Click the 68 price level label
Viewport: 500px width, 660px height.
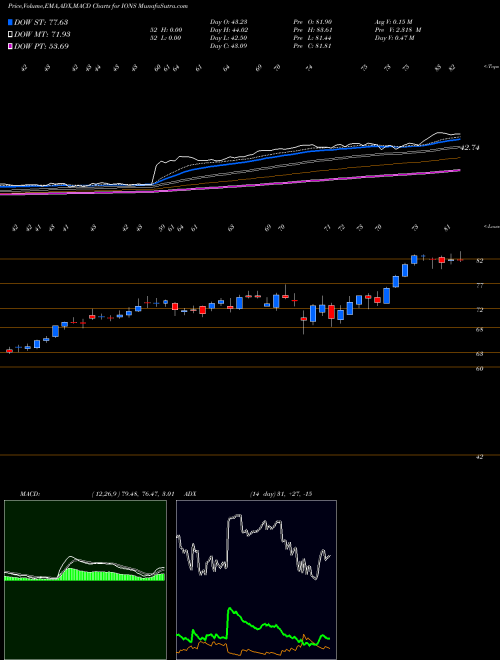tap(479, 330)
